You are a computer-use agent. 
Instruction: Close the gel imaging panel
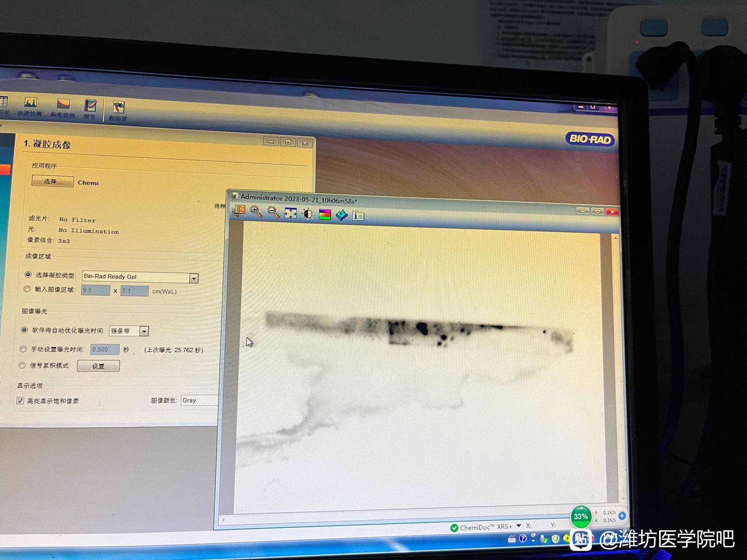click(305, 143)
